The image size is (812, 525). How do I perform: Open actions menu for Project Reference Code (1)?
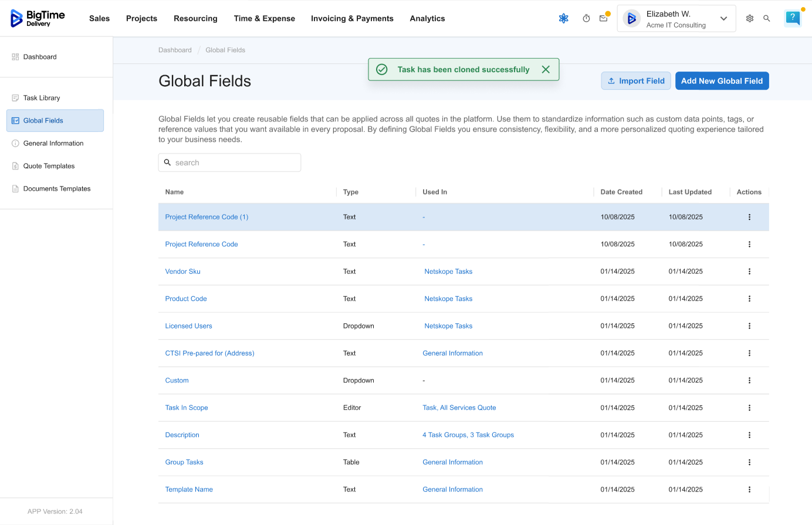[749, 217]
